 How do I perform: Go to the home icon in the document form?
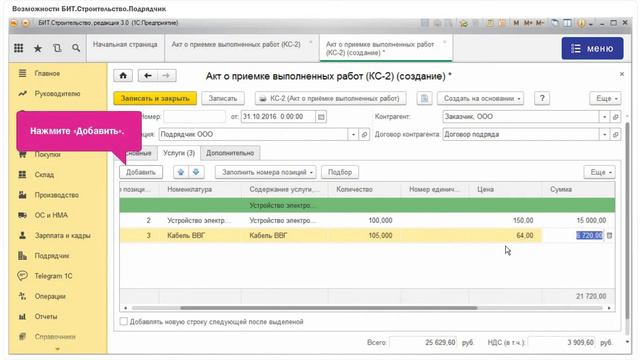(x=123, y=76)
